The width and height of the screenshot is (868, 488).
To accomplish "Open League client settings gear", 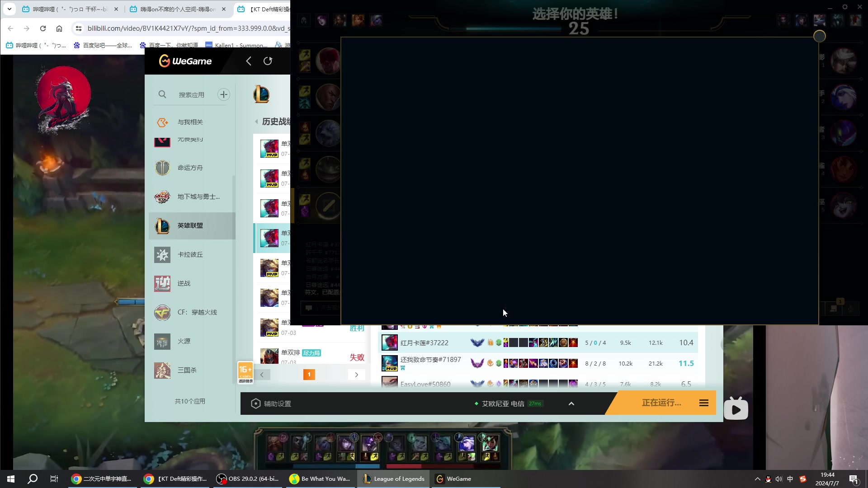I will tap(844, 7).
